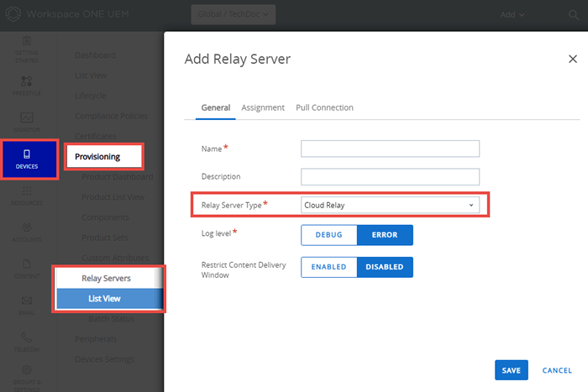Screen dimensions: 588x392
Task: Set Log level to Debug
Action: coord(329,235)
